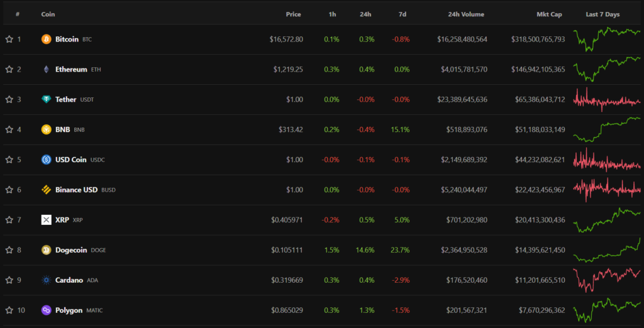Star the Cardano row
644x328 pixels.
9,280
